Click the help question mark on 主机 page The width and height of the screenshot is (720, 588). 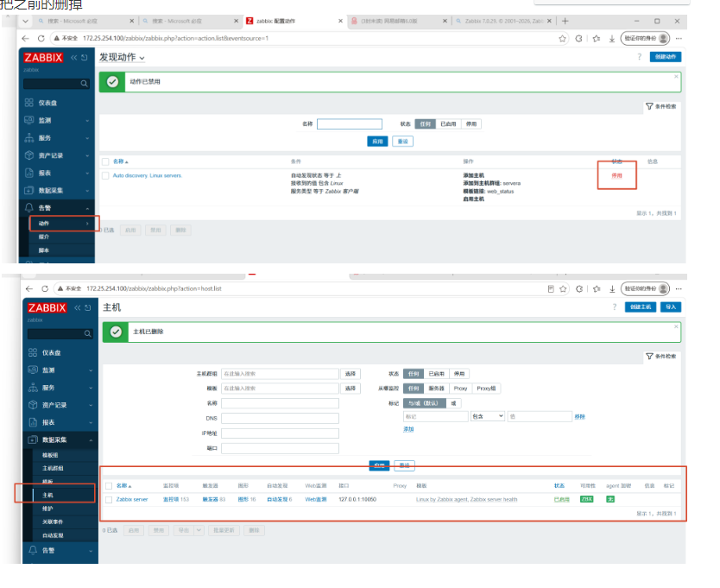615,307
